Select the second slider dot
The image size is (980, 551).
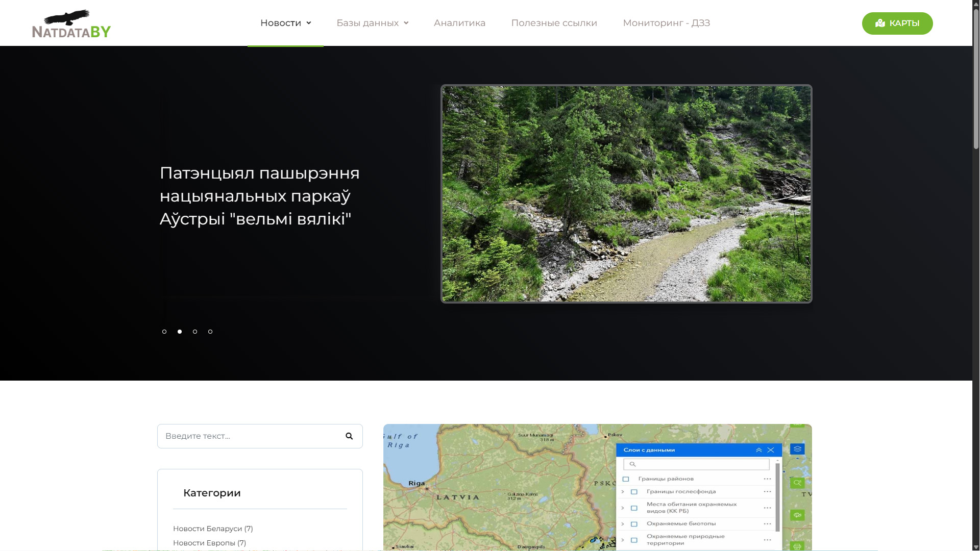pos(180,332)
